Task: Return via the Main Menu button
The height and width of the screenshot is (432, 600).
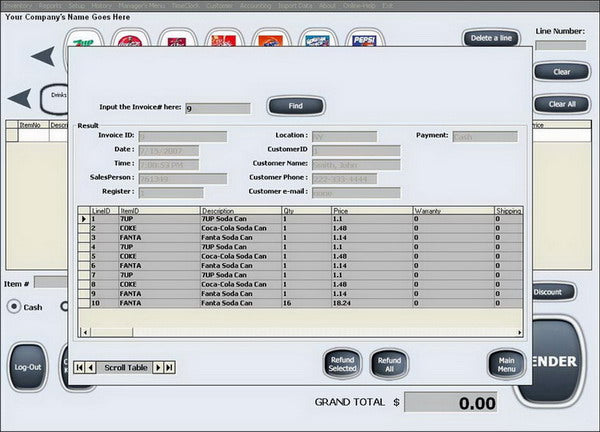Action: pos(506,364)
